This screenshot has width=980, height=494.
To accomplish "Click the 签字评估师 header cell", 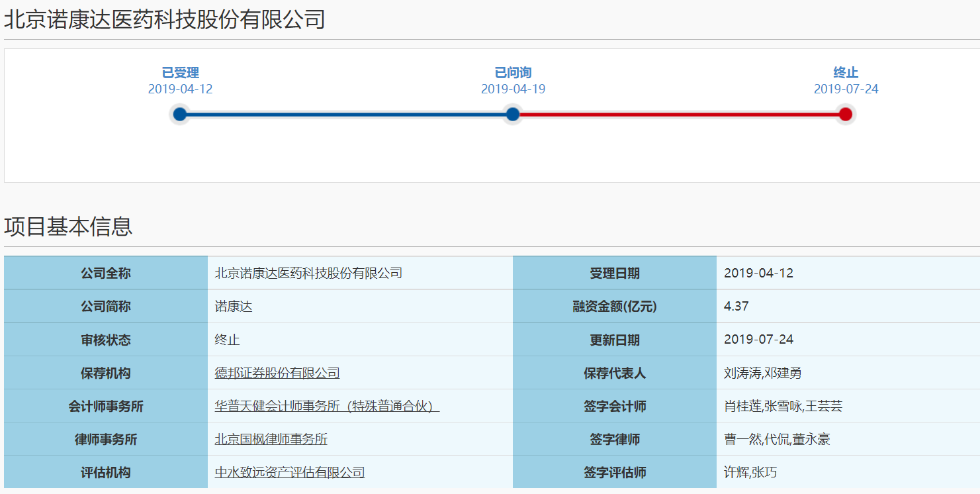I will pyautogui.click(x=615, y=472).
